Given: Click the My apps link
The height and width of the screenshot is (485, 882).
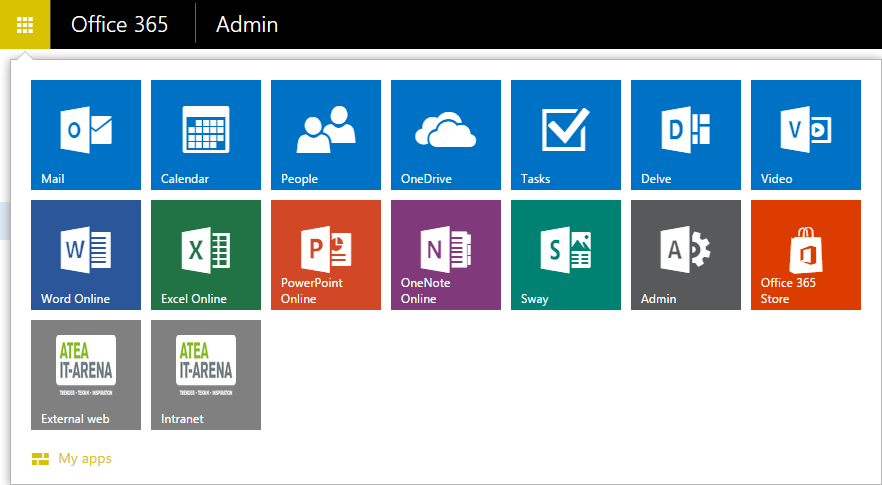Looking at the screenshot, I should (x=84, y=459).
